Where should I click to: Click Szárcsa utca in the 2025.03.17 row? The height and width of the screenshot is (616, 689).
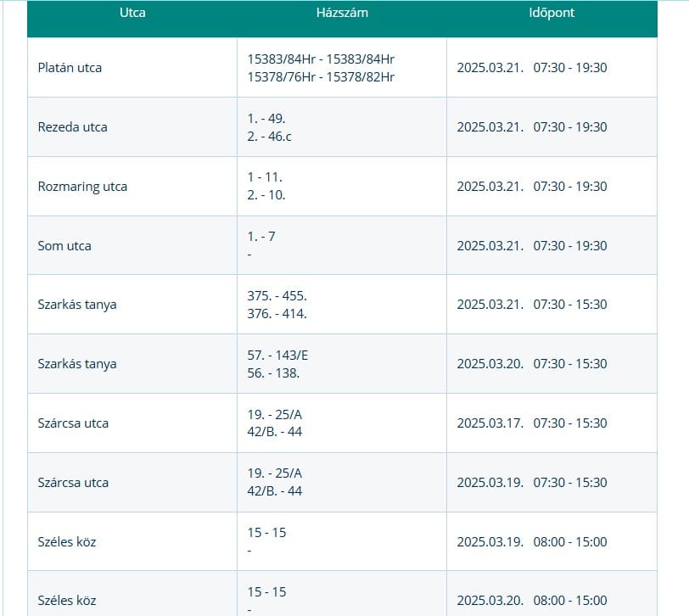tap(73, 423)
